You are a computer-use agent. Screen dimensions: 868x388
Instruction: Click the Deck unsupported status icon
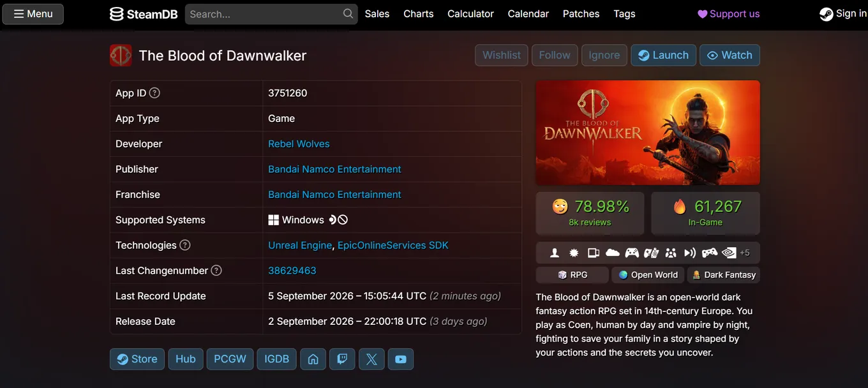[343, 220]
